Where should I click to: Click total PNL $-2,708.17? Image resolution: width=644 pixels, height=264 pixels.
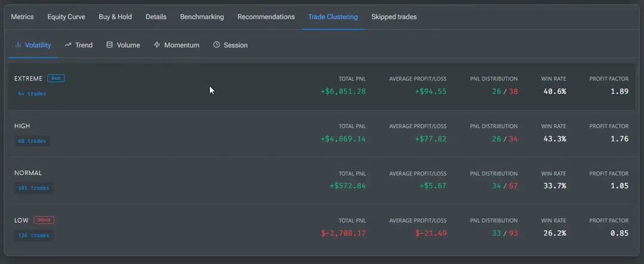pyautogui.click(x=343, y=233)
